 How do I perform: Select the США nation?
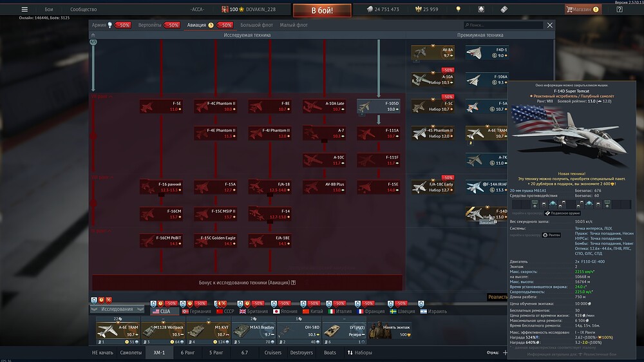tap(162, 312)
